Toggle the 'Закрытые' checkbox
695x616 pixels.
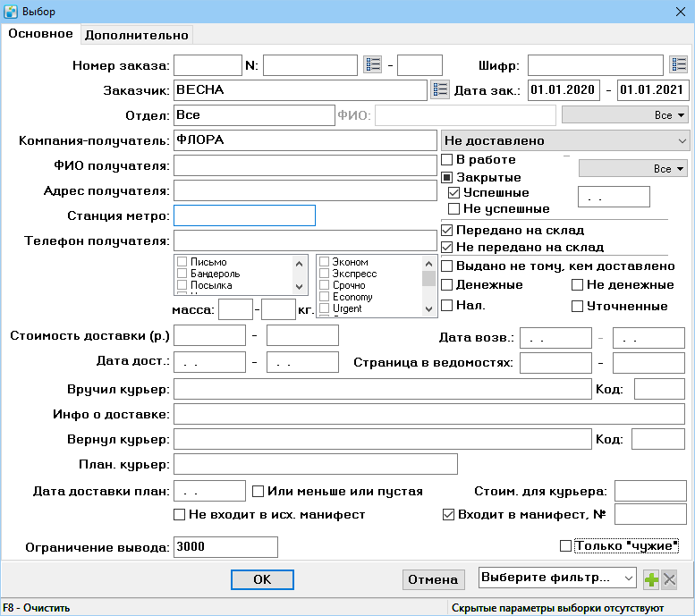pos(447,178)
